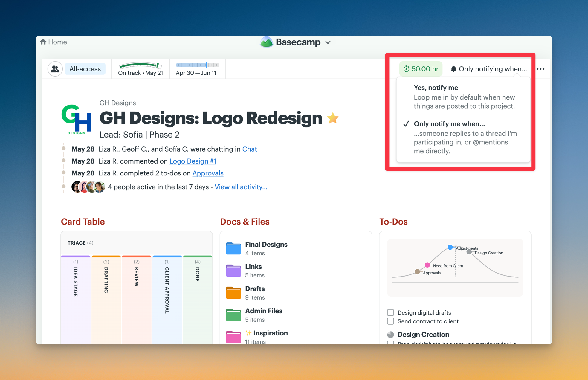Click the Lead: Sofía | Phase 2 description

[x=139, y=135]
